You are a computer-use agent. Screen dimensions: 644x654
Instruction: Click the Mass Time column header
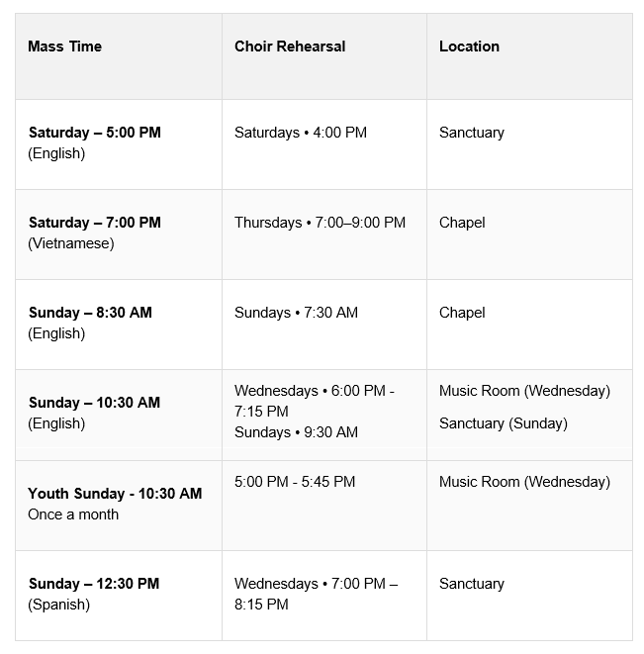click(x=64, y=47)
